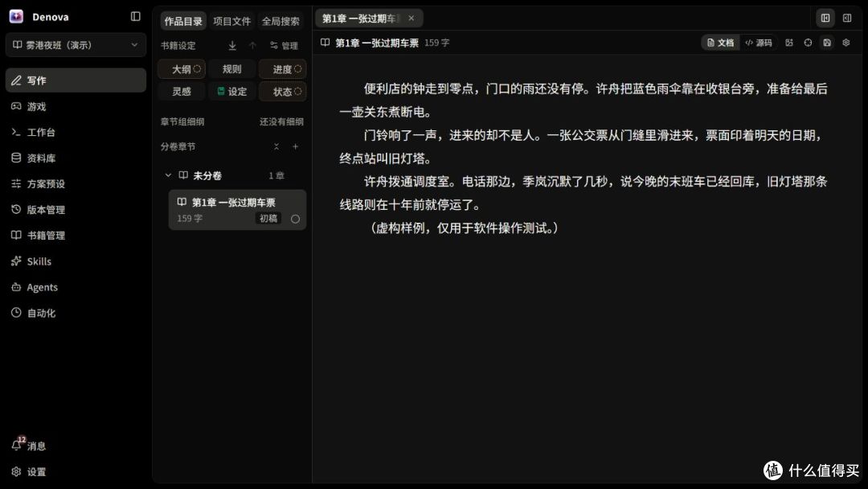Image resolution: width=868 pixels, height=489 pixels.
Task: Click the focus target icon in editor toolbar
Action: click(809, 43)
